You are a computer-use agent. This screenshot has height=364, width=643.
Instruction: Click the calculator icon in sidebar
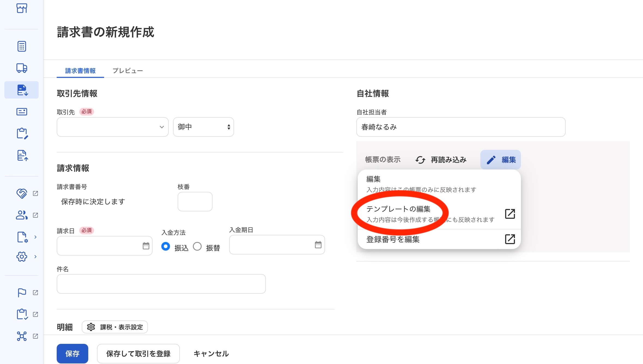click(22, 46)
